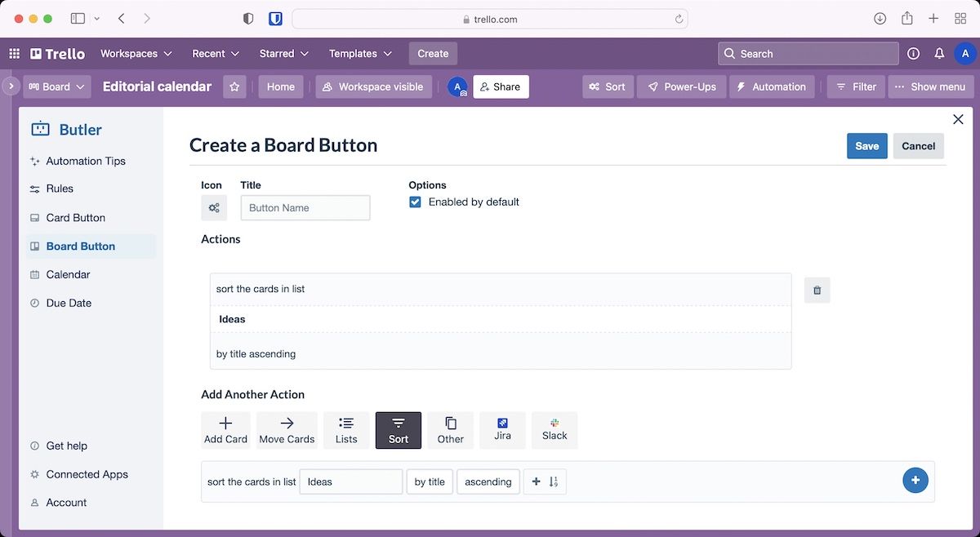980x537 pixels.
Task: Click the Button Name title field
Action: click(x=305, y=208)
